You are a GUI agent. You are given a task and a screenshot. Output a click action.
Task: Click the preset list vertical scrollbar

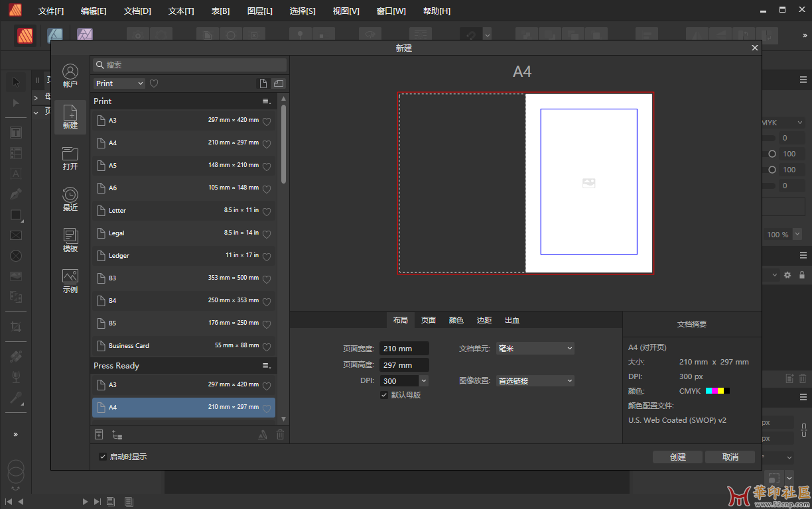284,144
